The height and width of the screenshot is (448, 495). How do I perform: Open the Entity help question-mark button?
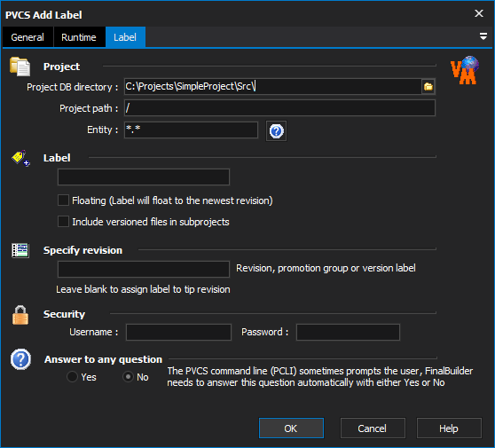pos(276,131)
